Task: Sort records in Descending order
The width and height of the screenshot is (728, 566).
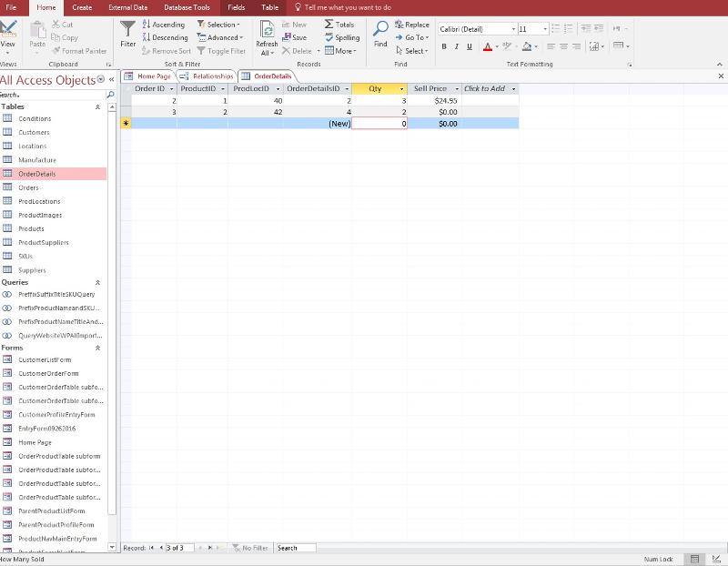Action: [x=166, y=37]
